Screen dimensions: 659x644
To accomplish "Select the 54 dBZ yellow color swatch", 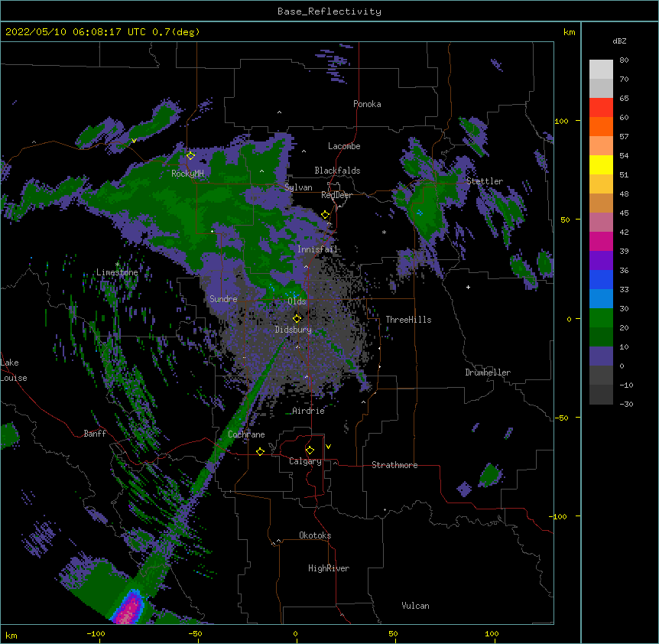I will (x=601, y=164).
